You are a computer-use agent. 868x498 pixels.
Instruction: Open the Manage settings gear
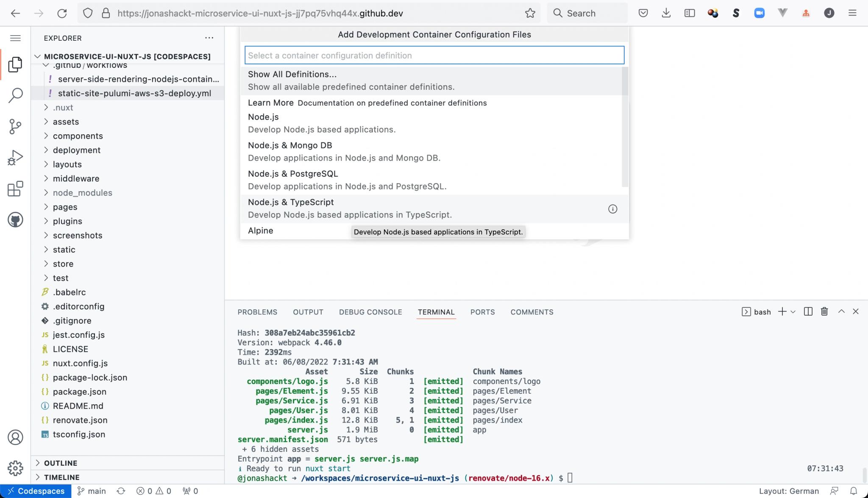[x=16, y=468]
